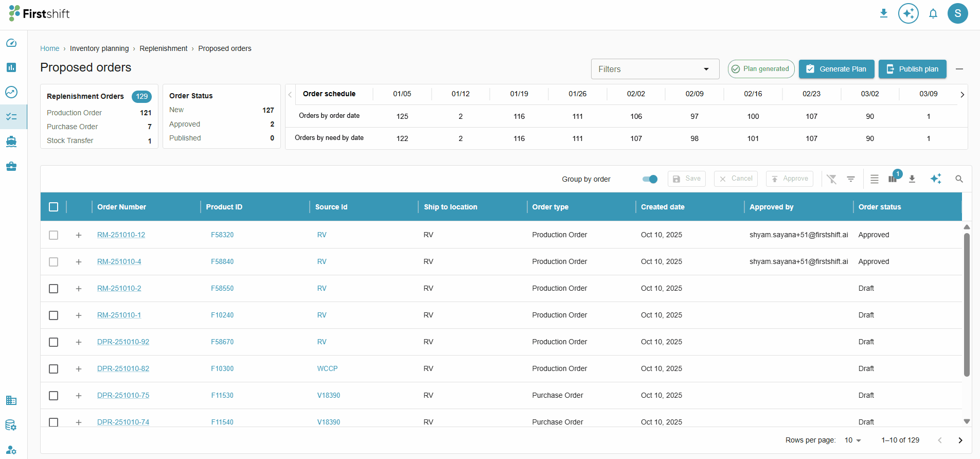This screenshot has height=459, width=980.
Task: Open the trend analytics icon in sidebar
Action: [x=11, y=92]
